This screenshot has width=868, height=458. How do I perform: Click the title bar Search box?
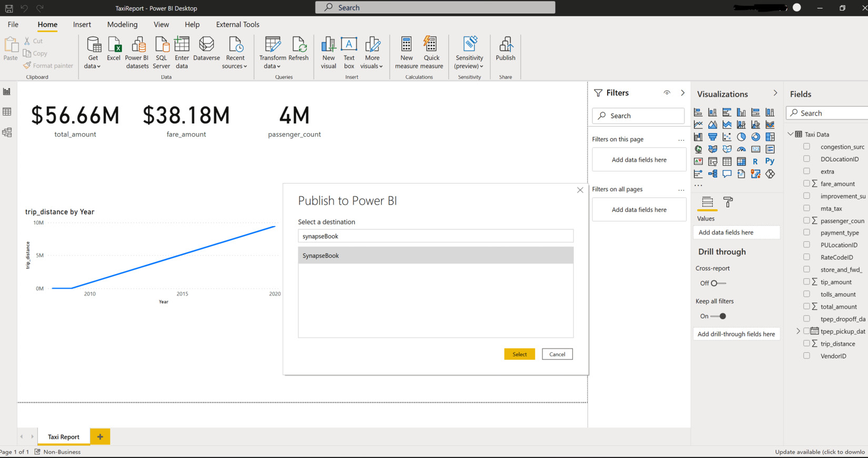pos(435,7)
